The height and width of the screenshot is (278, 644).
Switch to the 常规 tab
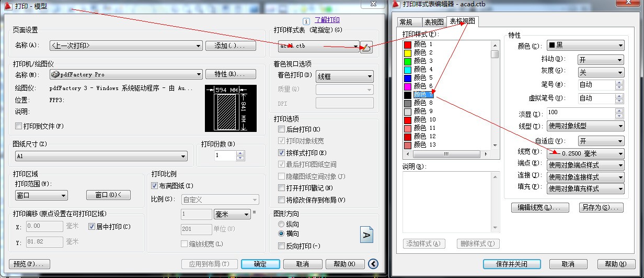(406, 21)
